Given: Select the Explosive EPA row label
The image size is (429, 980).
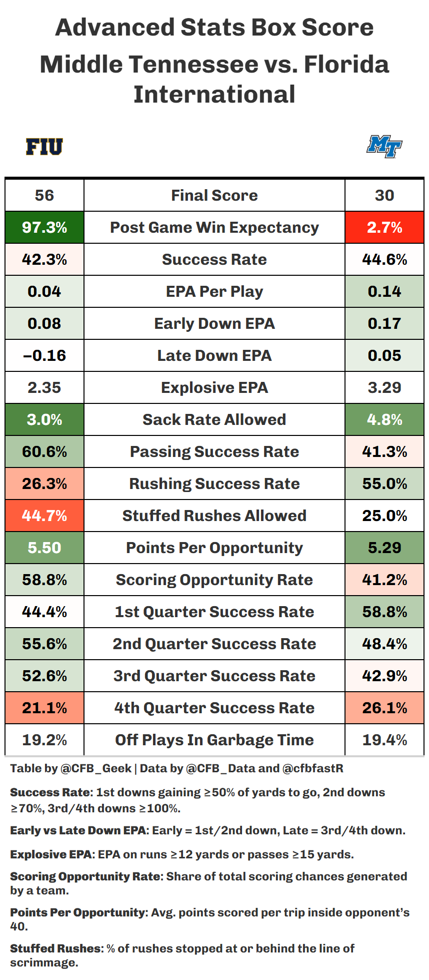Looking at the screenshot, I should 214,388.
